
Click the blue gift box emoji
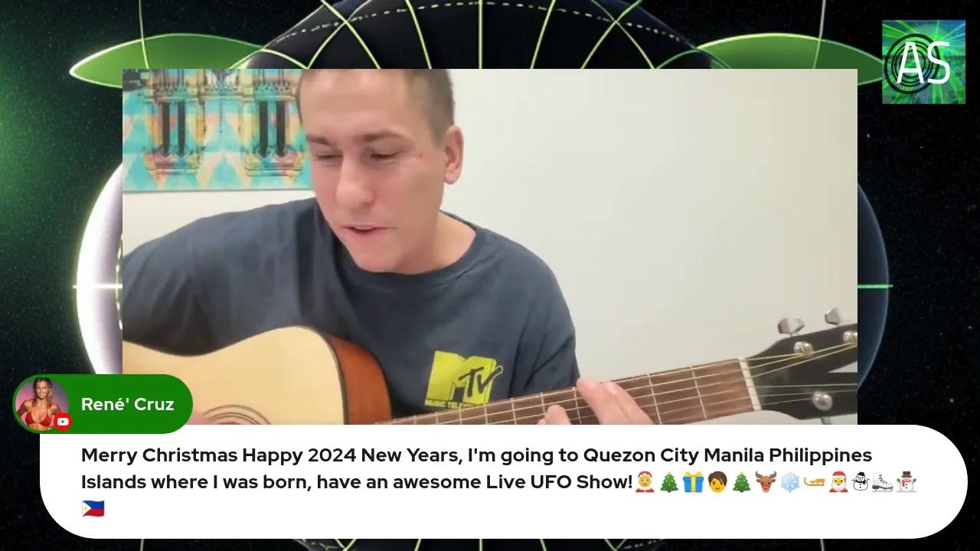[693, 483]
